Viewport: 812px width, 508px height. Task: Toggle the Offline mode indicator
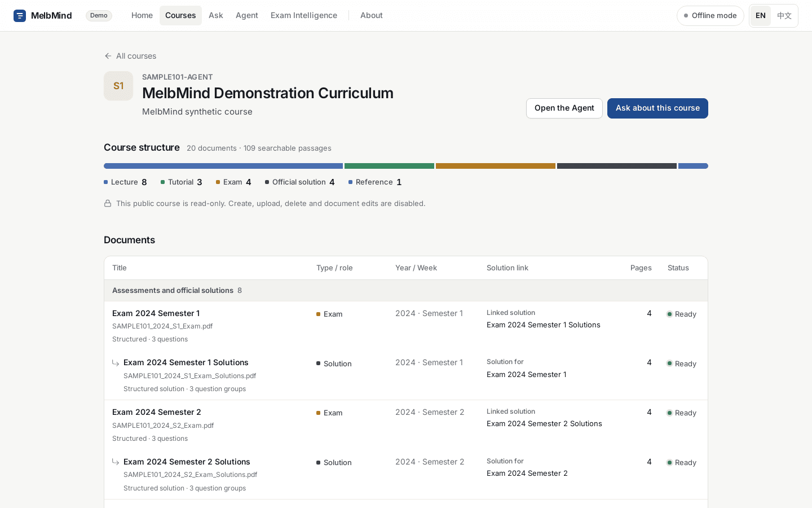tap(710, 16)
